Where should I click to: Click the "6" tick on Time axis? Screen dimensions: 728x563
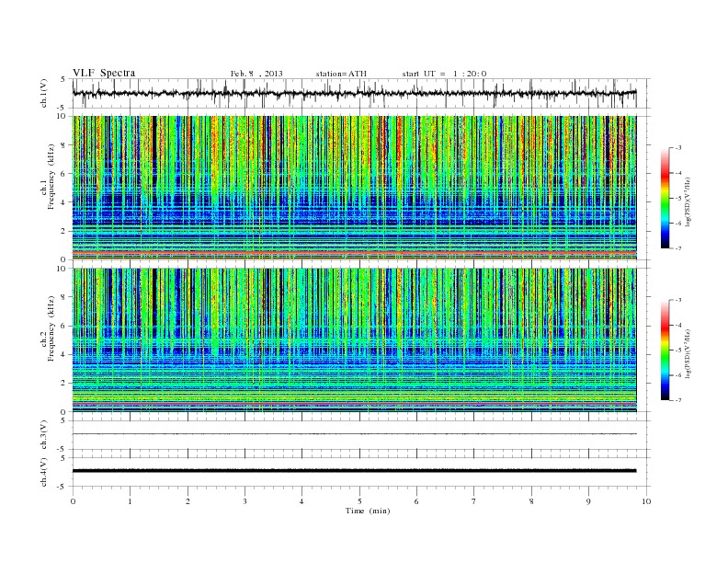[416, 501]
